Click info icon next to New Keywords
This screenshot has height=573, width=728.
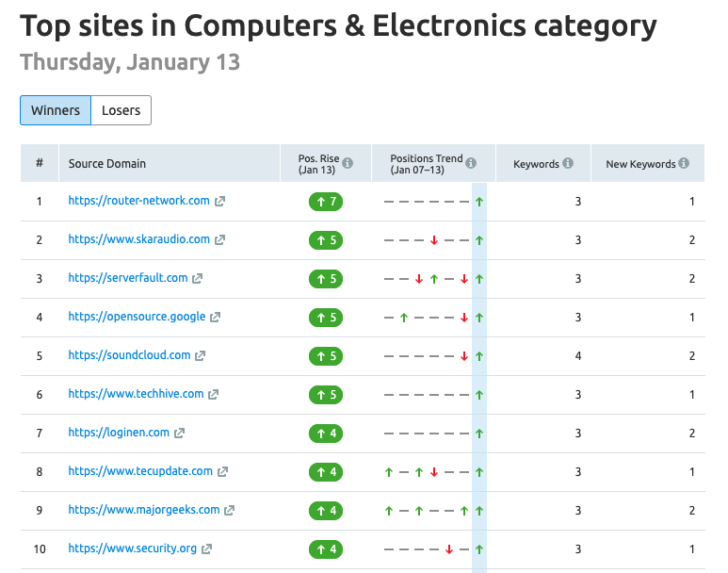pyautogui.click(x=684, y=163)
